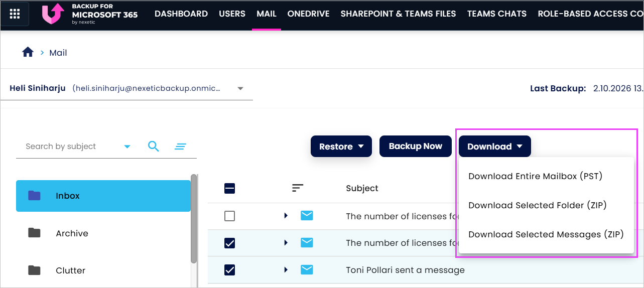Click the Archive folder icon
The image size is (644, 288).
click(34, 233)
